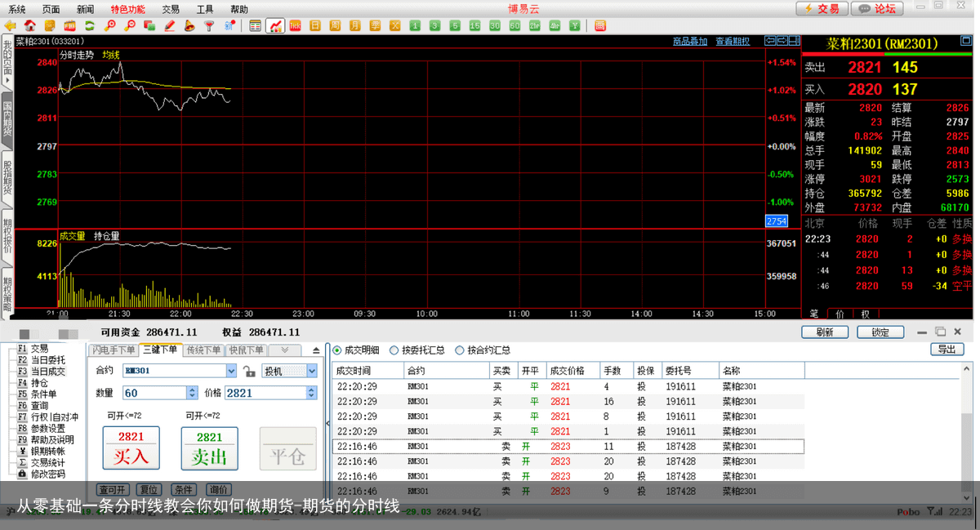Select the 60-minute period icon

[514, 25]
